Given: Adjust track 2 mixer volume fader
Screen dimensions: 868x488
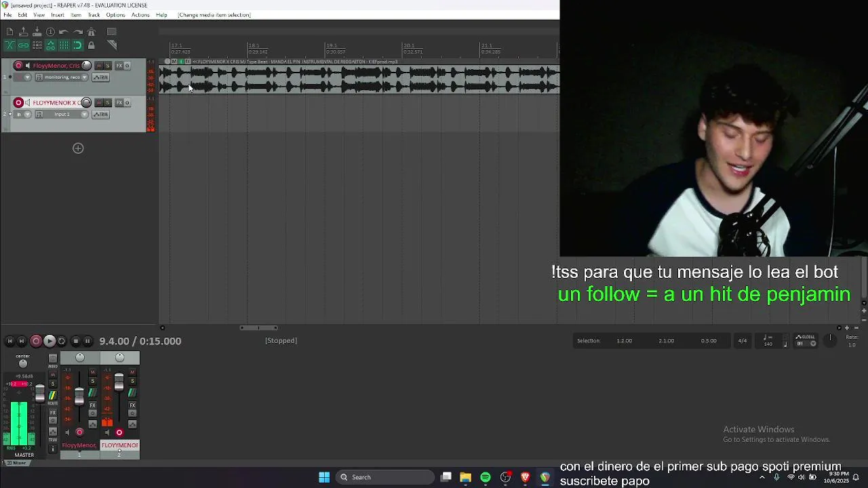Looking at the screenshot, I should (x=119, y=381).
